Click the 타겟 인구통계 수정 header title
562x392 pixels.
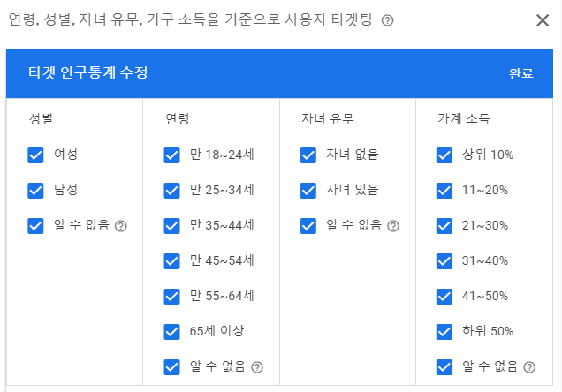pos(88,72)
